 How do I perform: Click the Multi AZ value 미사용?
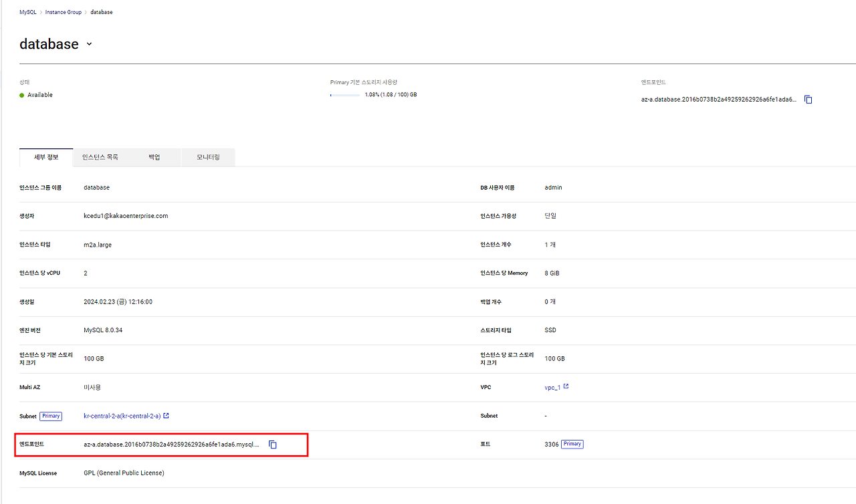[92, 387]
